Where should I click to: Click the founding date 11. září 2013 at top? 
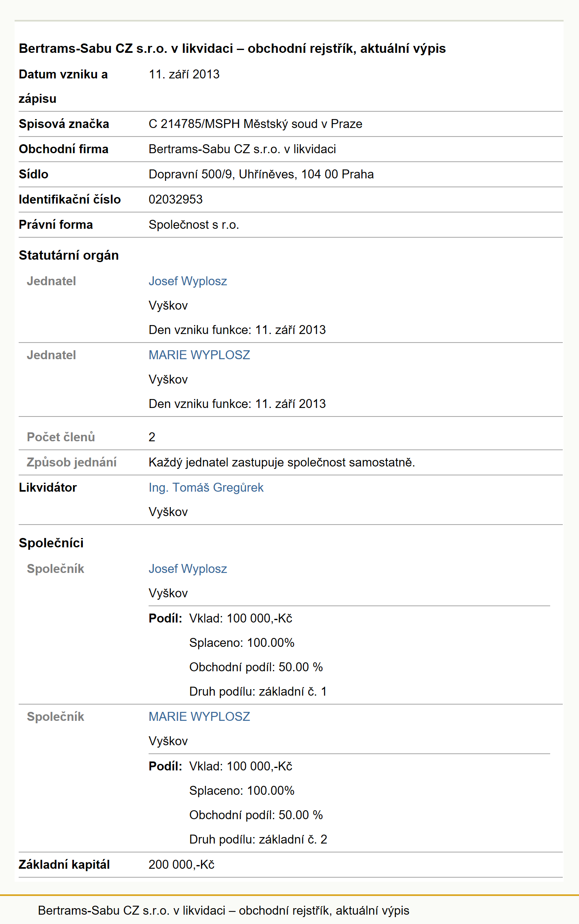(x=184, y=74)
